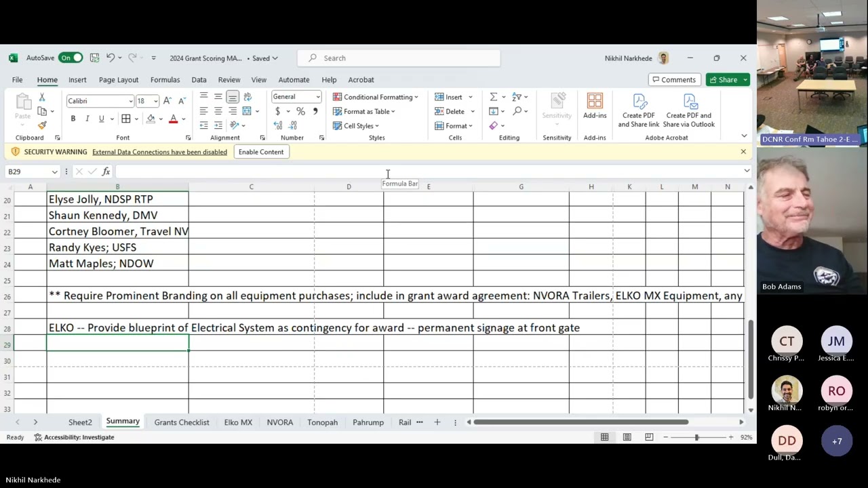Open the File menu
868x488 pixels.
(17, 79)
